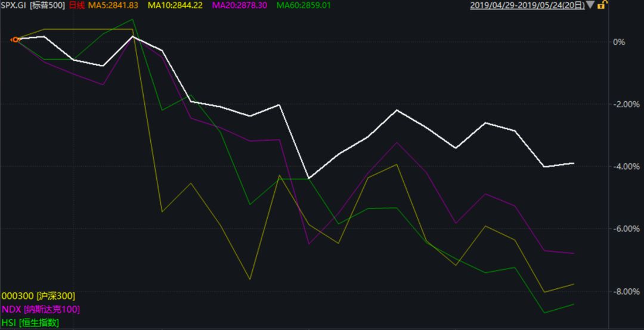Image resolution: width=644 pixels, height=330 pixels.
Task: Click the orange start-point marker on chart
Action: tap(15, 40)
